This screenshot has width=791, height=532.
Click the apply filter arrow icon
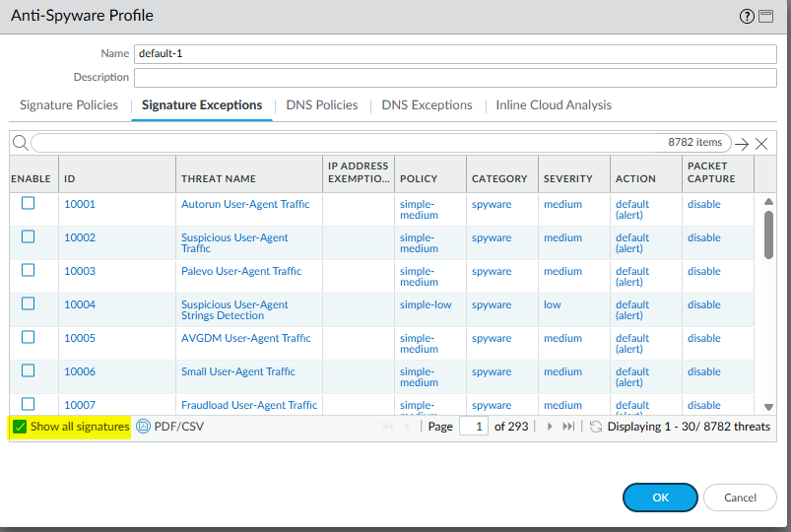coord(743,144)
